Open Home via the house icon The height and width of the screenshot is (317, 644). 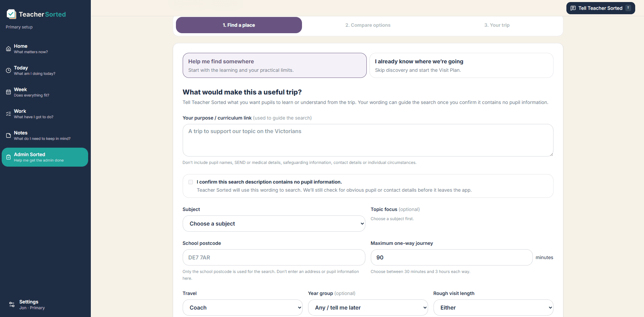[8, 49]
